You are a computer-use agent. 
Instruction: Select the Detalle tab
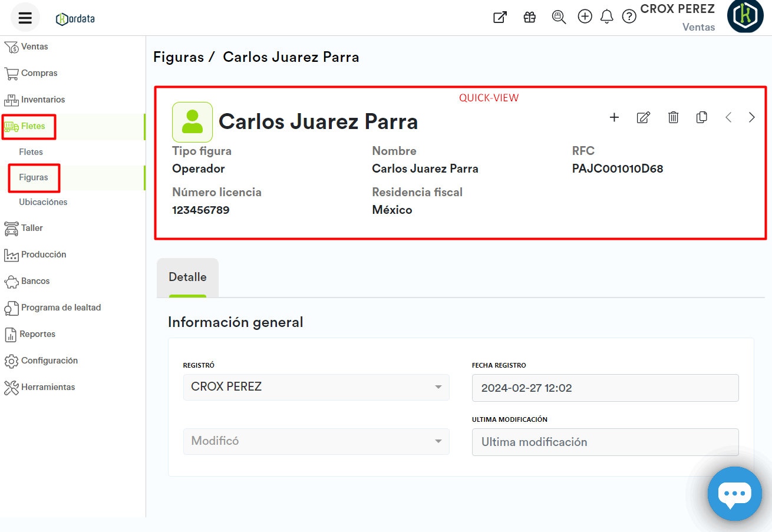pyautogui.click(x=187, y=277)
